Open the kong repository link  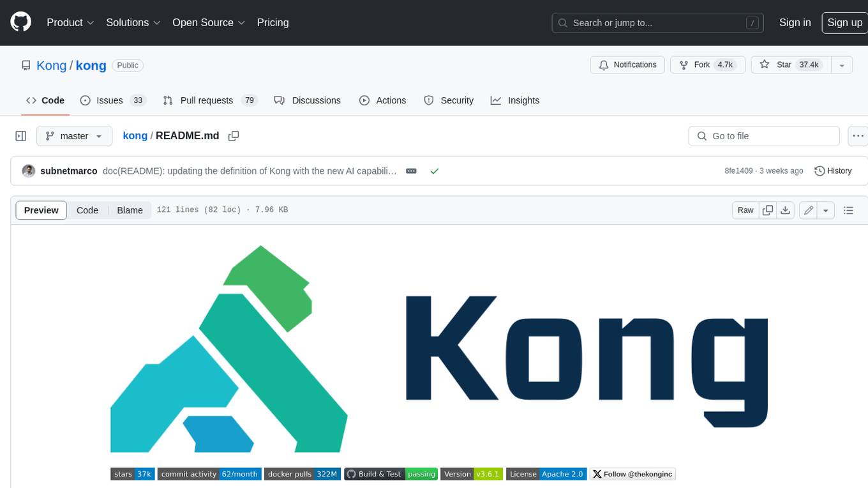(91, 65)
